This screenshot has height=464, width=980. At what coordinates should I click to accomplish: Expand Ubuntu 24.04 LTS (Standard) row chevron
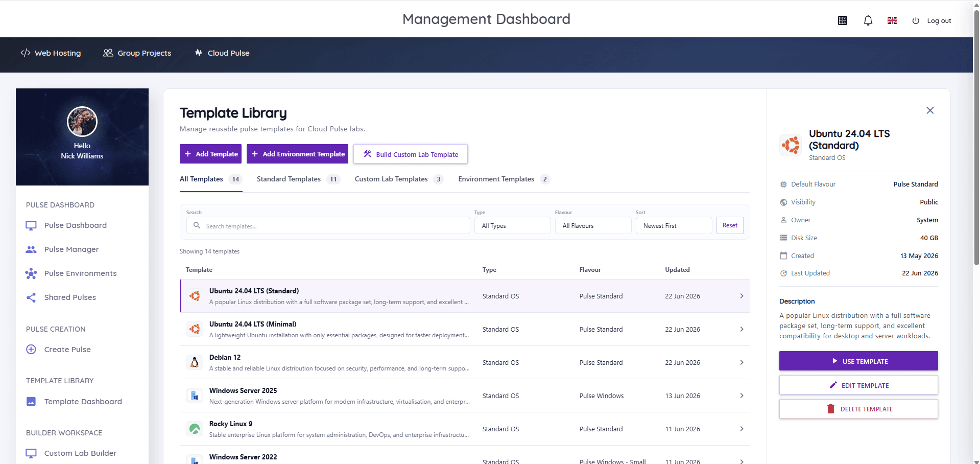coord(742,296)
